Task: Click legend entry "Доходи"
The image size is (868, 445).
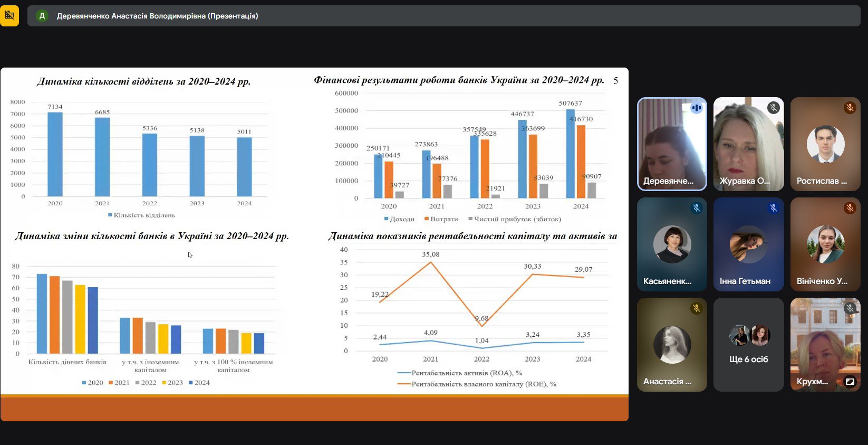Action: [x=399, y=219]
